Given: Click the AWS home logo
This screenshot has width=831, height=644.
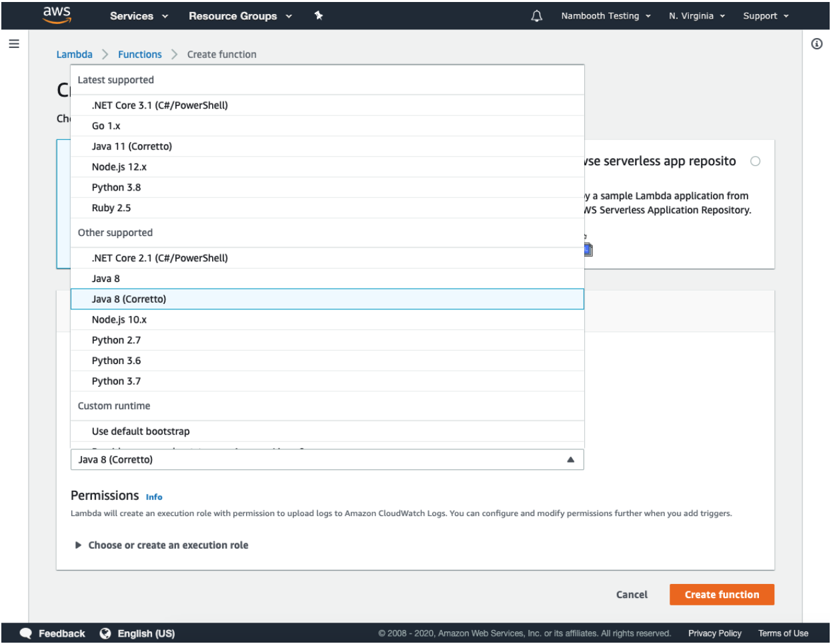Looking at the screenshot, I should (x=56, y=15).
